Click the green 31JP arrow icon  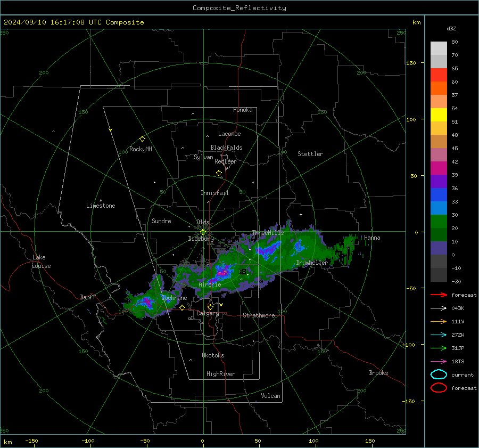click(439, 348)
